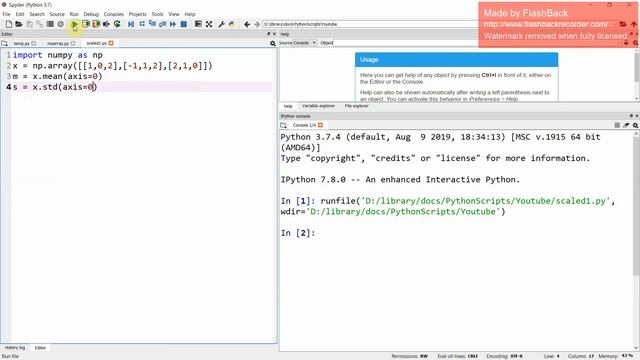Open Preferences wrench icon
This screenshot has height=360, width=640.
pos(222,24)
